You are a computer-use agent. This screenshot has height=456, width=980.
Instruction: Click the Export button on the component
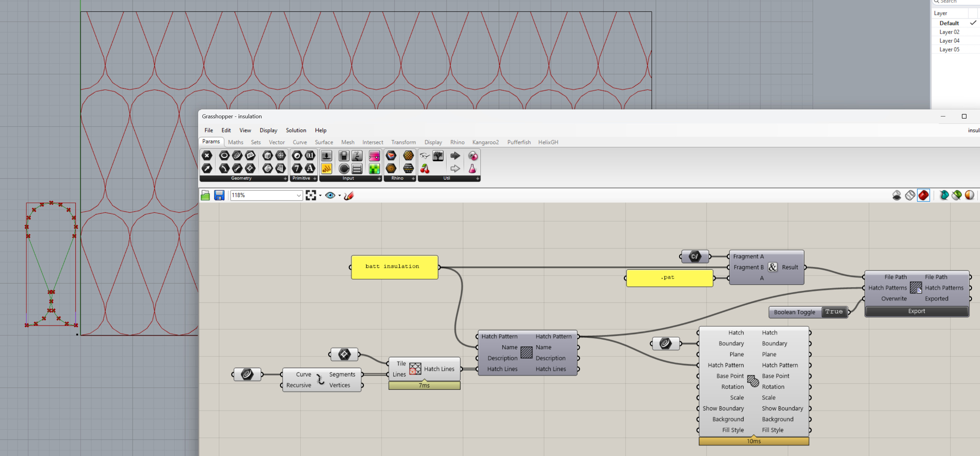[x=916, y=311]
